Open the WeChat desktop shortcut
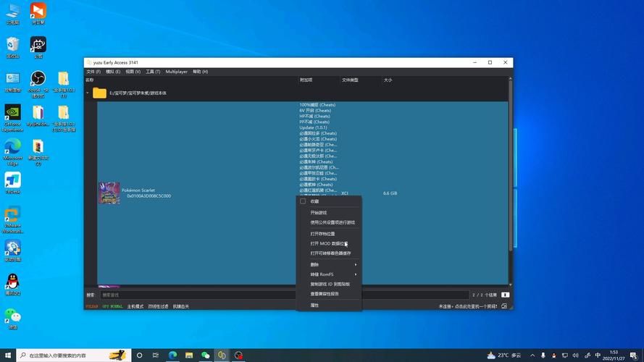The width and height of the screenshot is (644, 362). tap(13, 319)
